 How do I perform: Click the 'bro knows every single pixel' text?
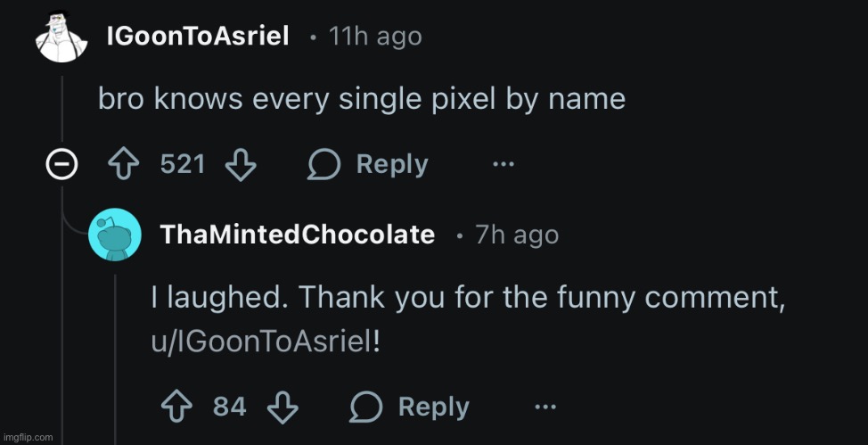point(361,99)
